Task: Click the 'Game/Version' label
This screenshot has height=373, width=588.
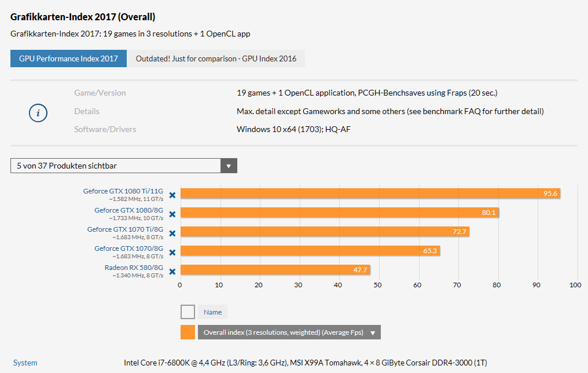Action: coord(100,93)
